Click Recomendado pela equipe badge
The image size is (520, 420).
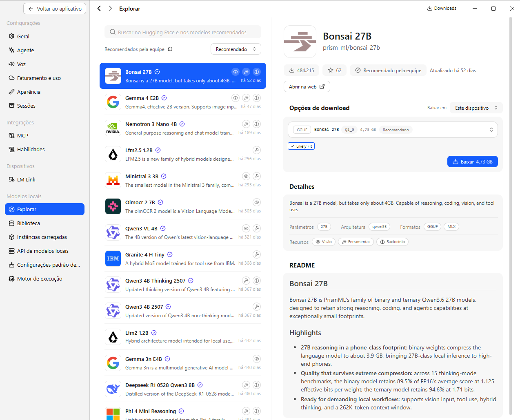[388, 70]
